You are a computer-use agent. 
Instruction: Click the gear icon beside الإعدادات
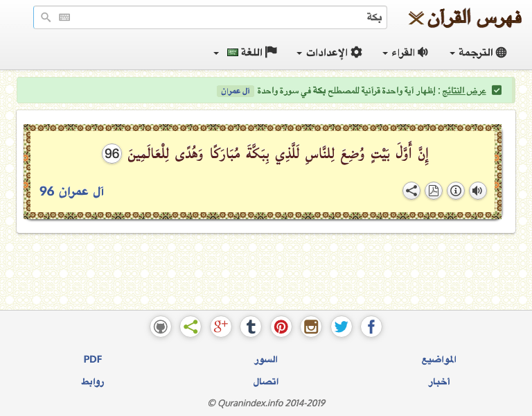click(356, 52)
